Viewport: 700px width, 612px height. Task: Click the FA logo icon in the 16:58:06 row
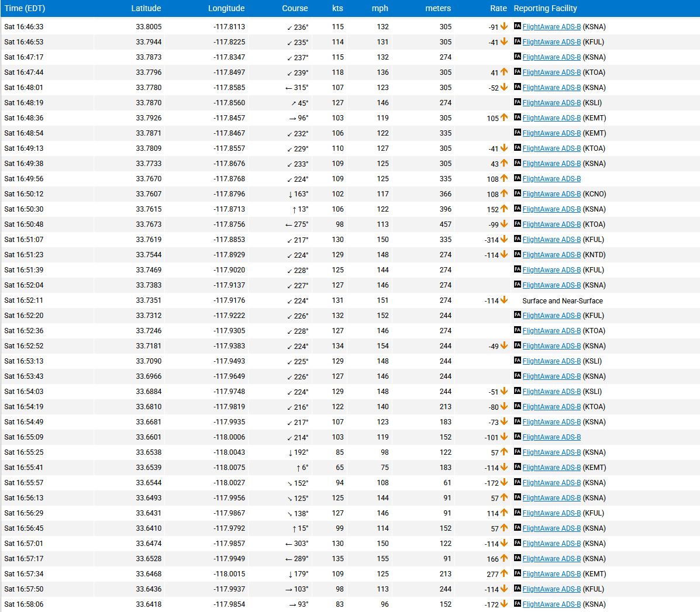tap(517, 604)
